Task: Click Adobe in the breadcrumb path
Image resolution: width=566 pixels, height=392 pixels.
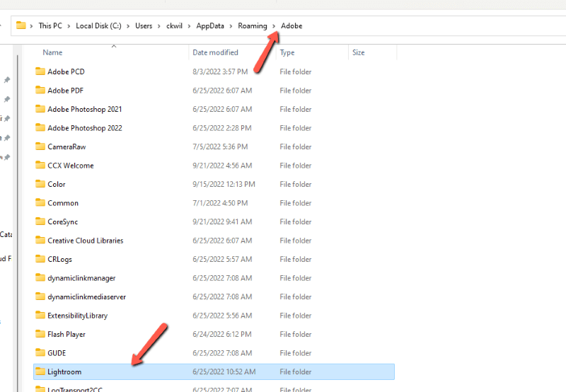Action: coord(291,25)
